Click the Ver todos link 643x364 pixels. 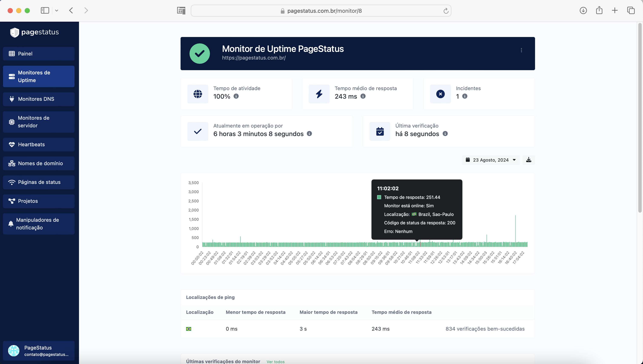pos(275,361)
